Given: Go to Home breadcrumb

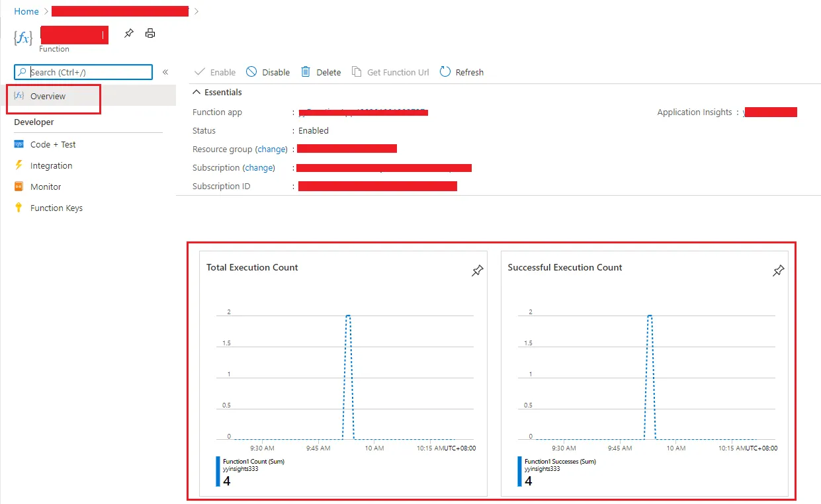Looking at the screenshot, I should click(26, 11).
